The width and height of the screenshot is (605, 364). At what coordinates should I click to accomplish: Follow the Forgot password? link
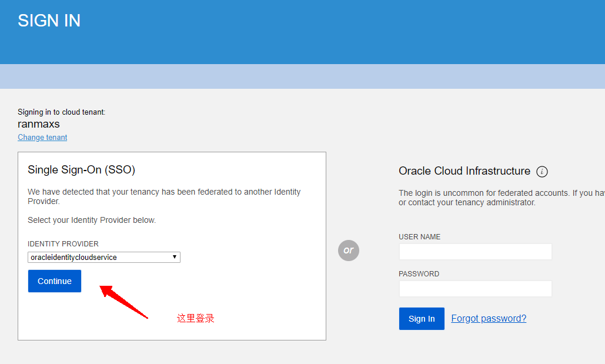point(489,319)
